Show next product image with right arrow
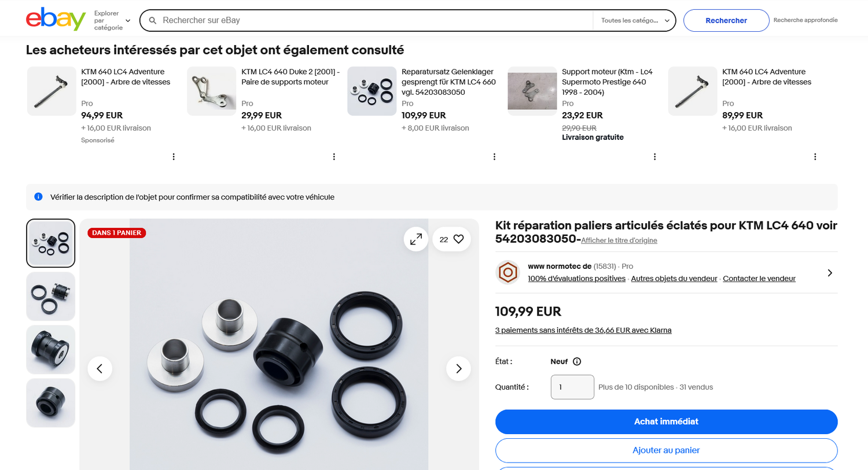 point(458,369)
